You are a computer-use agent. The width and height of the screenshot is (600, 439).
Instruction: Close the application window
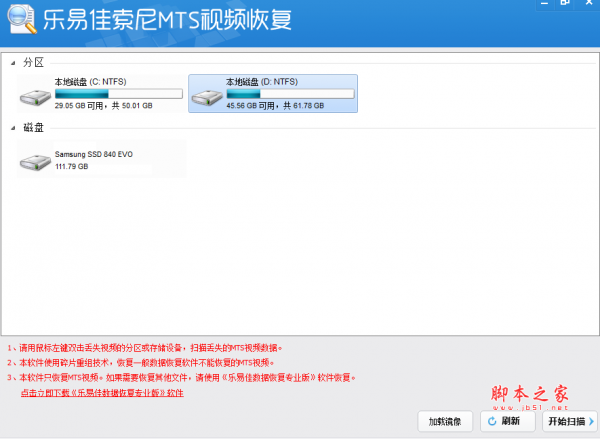coord(589,2)
